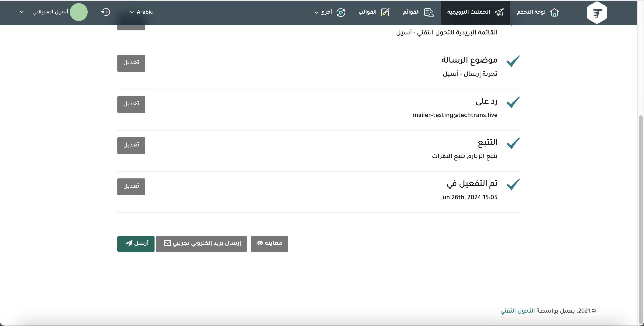Click the checkmark next to التتبع
This screenshot has height=326, width=644.
point(513,143)
